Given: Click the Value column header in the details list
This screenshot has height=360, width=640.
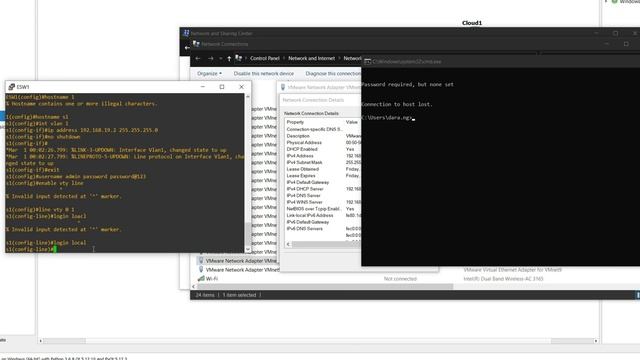Looking at the screenshot, I should [x=351, y=122].
